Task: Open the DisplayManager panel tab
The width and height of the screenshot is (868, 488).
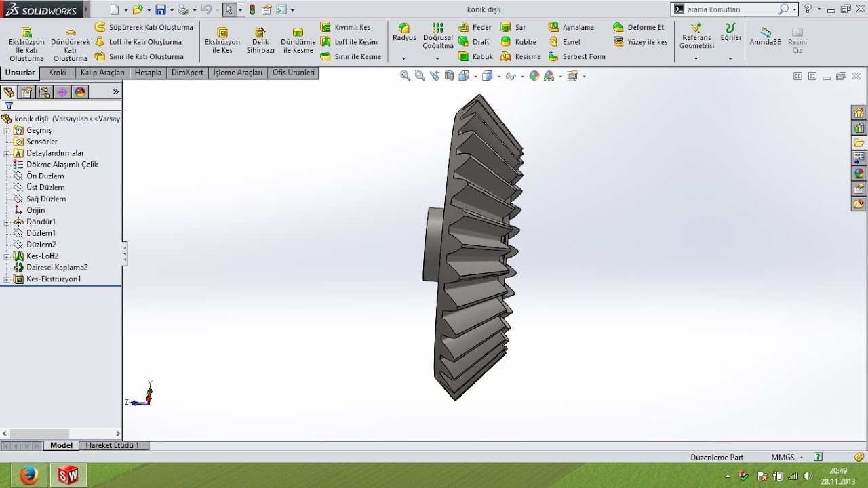Action: pyautogui.click(x=80, y=92)
